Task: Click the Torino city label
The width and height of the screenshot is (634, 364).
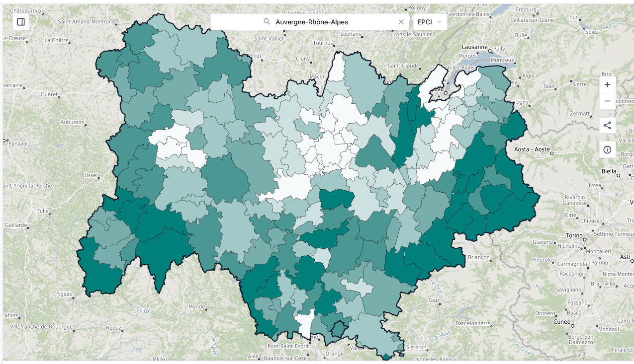Action: pos(573,235)
